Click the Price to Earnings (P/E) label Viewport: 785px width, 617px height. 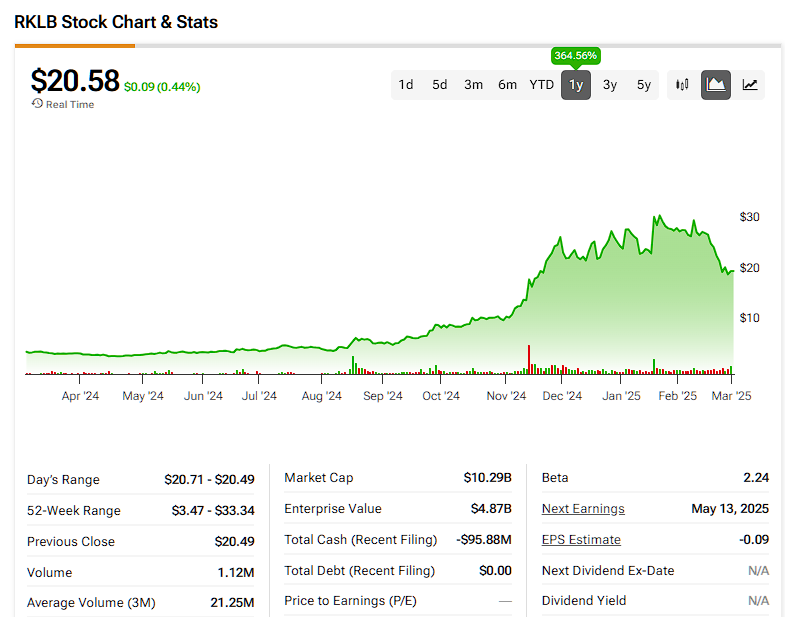pos(350,600)
